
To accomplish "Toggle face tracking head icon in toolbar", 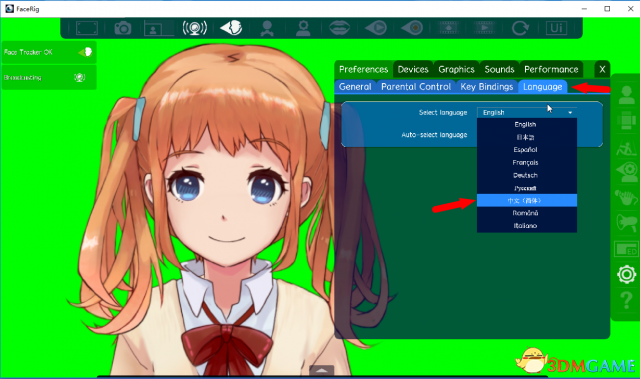I will (x=231, y=28).
